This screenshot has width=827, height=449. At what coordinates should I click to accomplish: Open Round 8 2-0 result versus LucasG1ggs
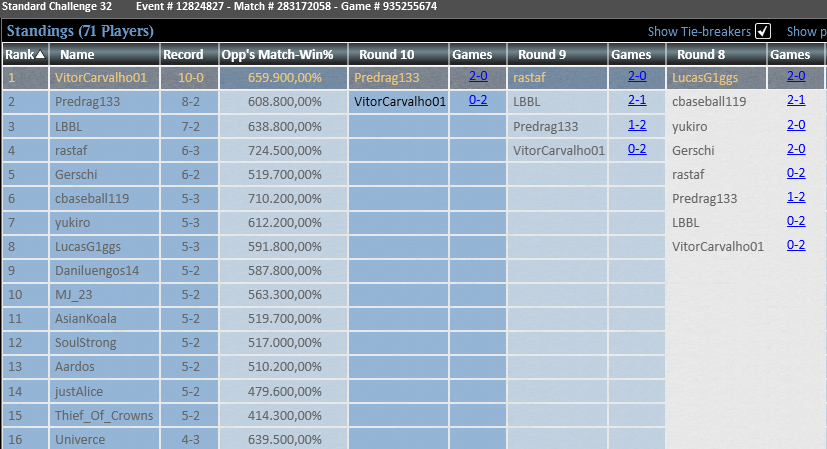[796, 76]
